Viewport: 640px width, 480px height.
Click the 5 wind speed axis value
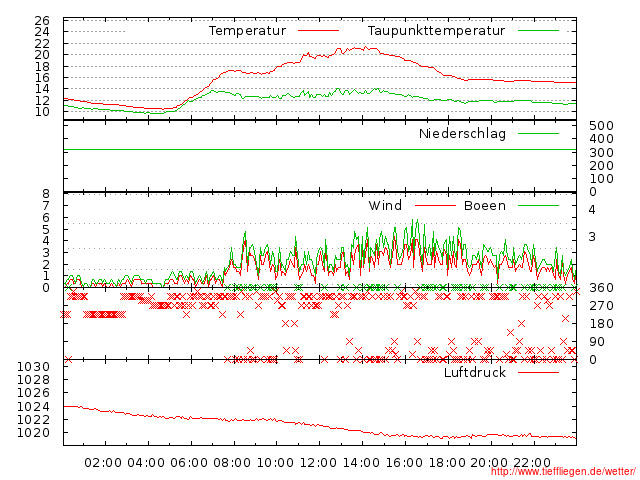coord(46,229)
